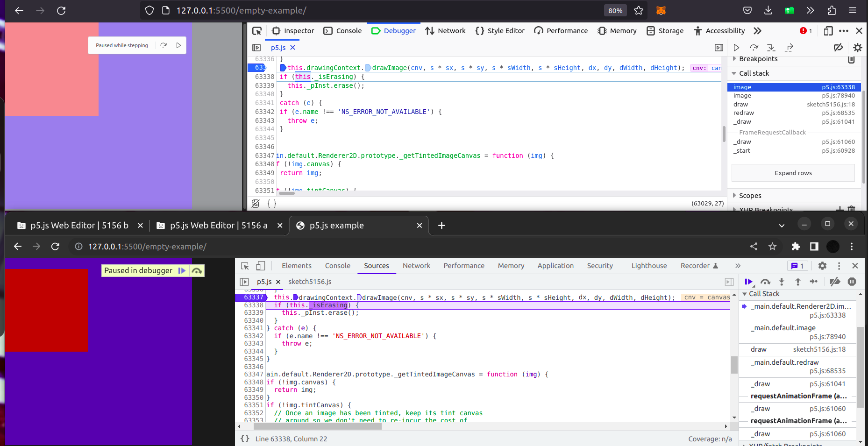Step over on Paused in debugger overlay
This screenshot has width=868, height=446.
point(197,270)
